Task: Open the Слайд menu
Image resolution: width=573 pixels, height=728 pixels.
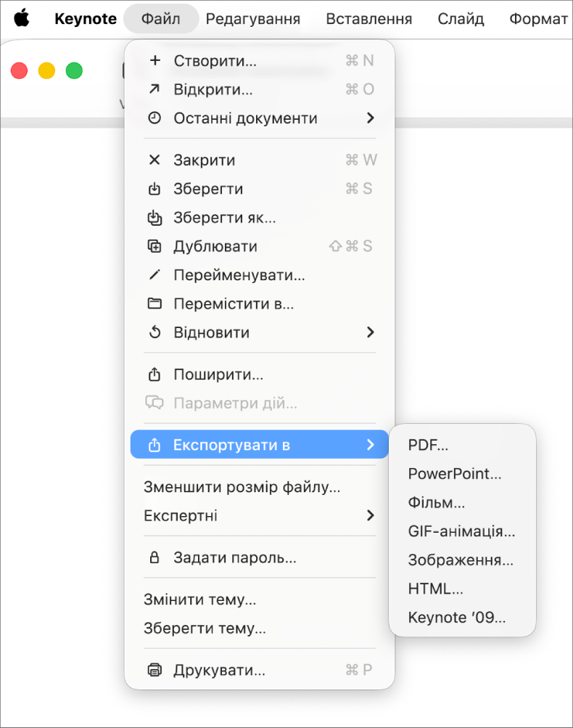Action: (461, 19)
